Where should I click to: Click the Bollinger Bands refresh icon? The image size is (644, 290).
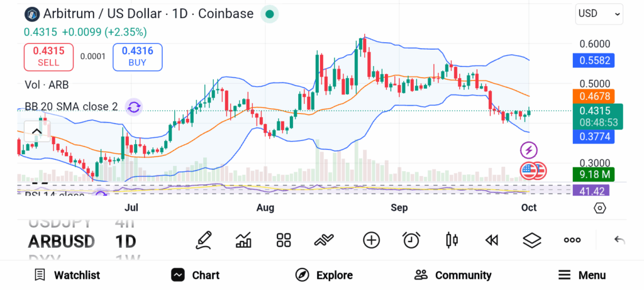133,107
